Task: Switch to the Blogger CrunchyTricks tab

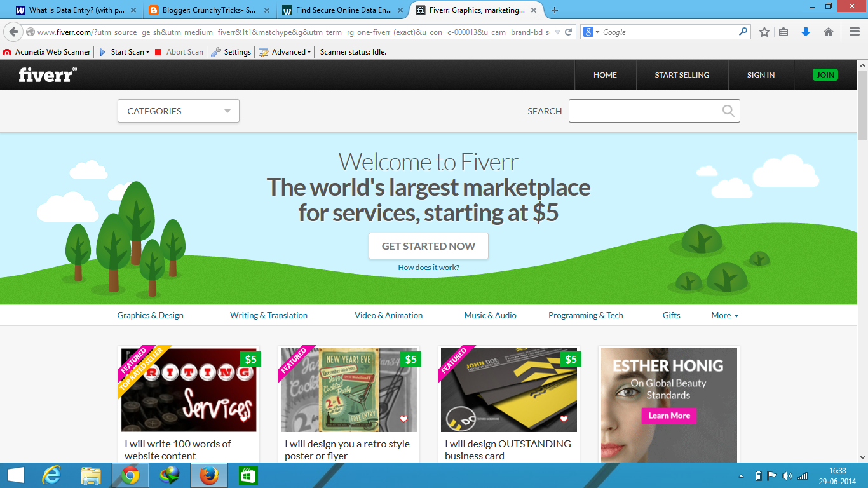Action: click(210, 10)
